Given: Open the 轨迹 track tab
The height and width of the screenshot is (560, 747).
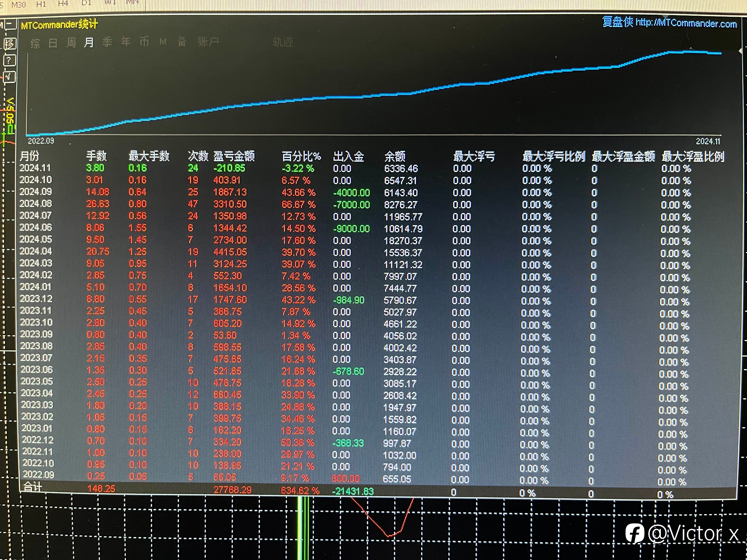Looking at the screenshot, I should [283, 42].
